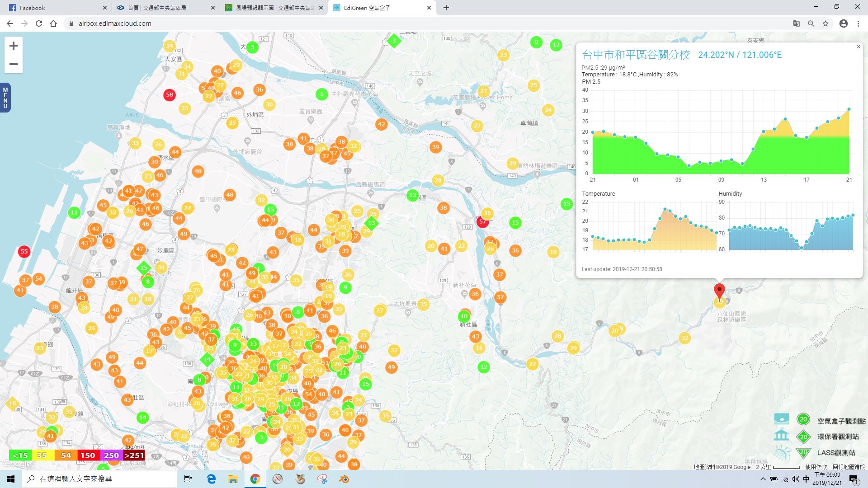Image resolution: width=868 pixels, height=488 pixels.
Task: Click the 空氣盒子觀測點 legend label
Action: click(x=841, y=421)
